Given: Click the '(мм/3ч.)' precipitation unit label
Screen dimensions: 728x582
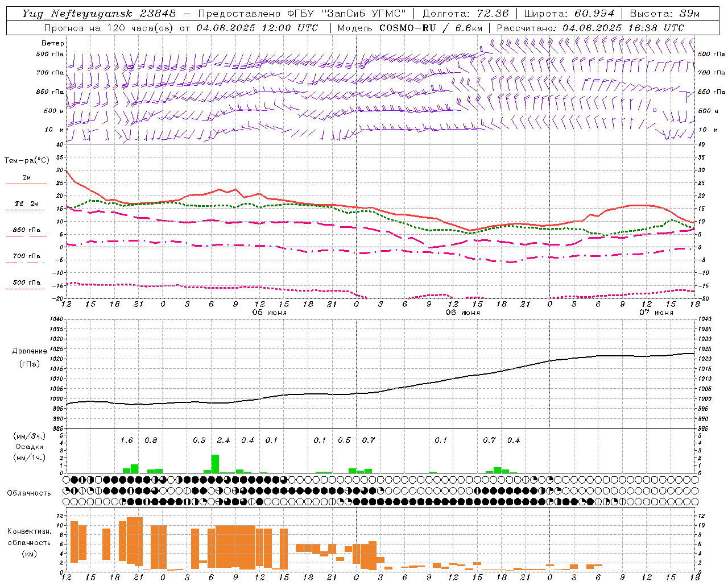Looking at the screenshot, I should [30, 436].
